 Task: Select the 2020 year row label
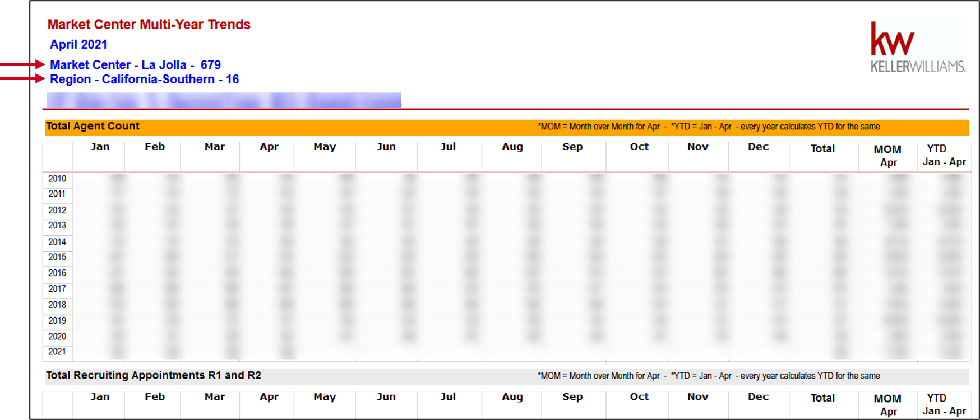57,337
